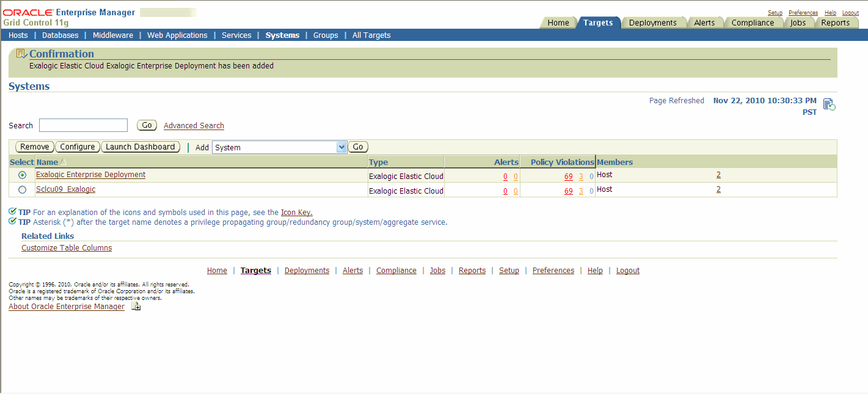
Task: Click the Go button next to Search
Action: 147,125
